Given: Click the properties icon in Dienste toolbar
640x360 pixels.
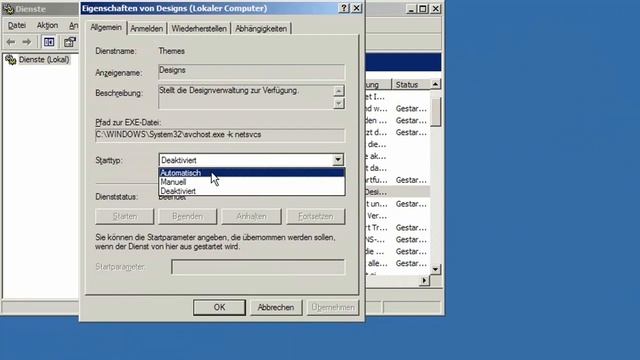Looking at the screenshot, I should coord(70,42).
